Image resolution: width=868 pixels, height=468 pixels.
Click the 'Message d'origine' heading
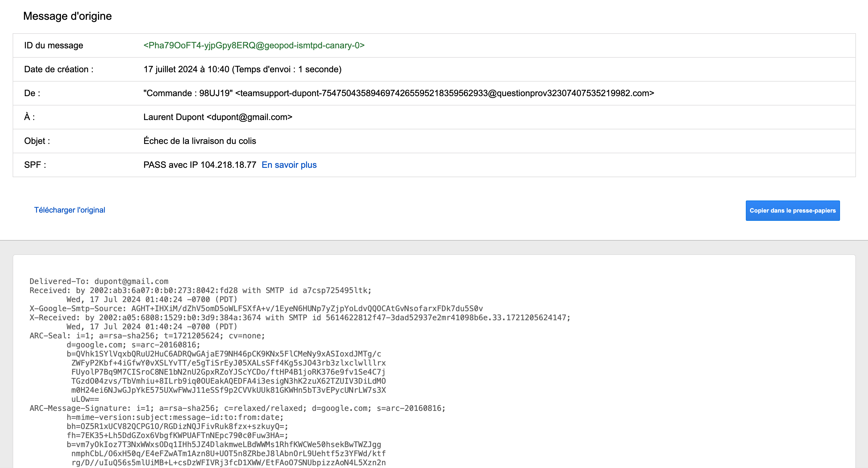tap(67, 16)
